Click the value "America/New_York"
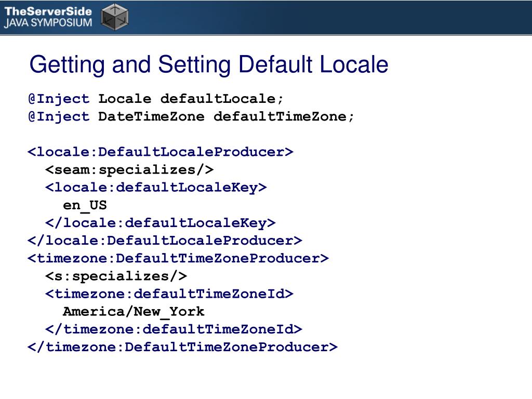Image resolution: width=532 pixels, height=399 pixels. pyautogui.click(x=134, y=312)
